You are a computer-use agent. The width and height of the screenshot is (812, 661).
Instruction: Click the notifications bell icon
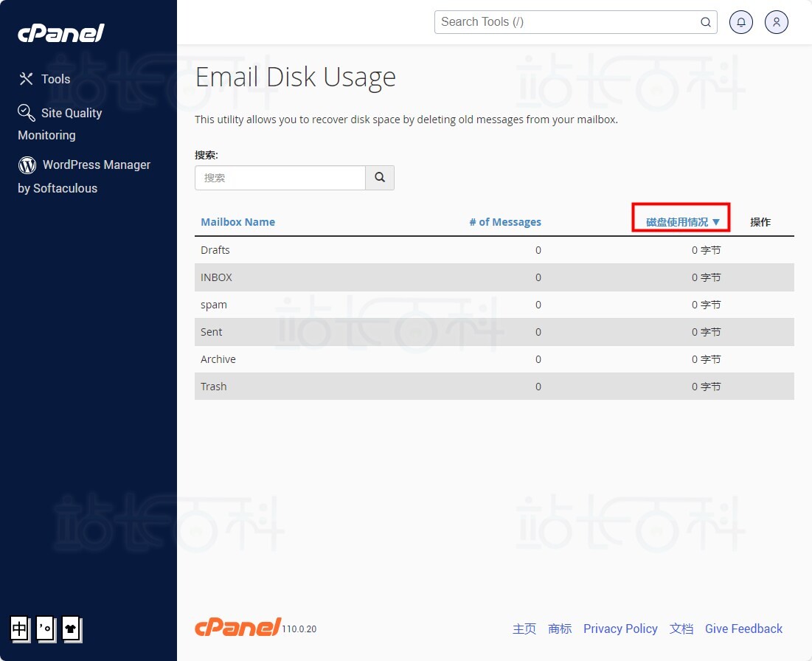[740, 22]
